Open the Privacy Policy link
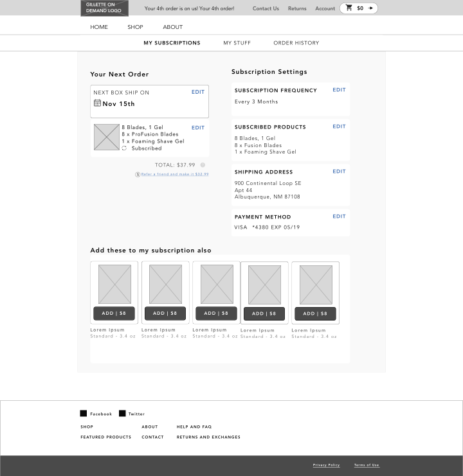Image resolution: width=463 pixels, height=476 pixels. pyautogui.click(x=326, y=465)
